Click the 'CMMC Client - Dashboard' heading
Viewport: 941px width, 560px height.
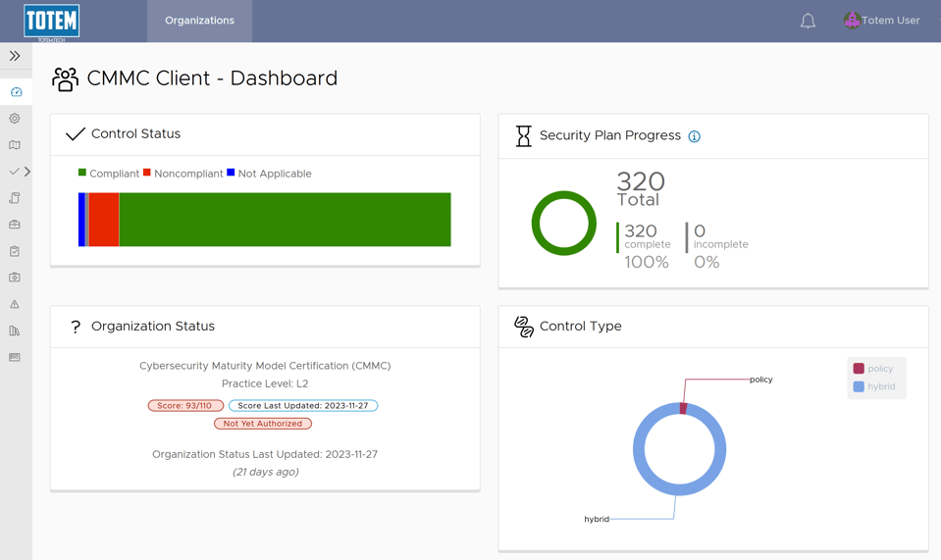tap(213, 78)
